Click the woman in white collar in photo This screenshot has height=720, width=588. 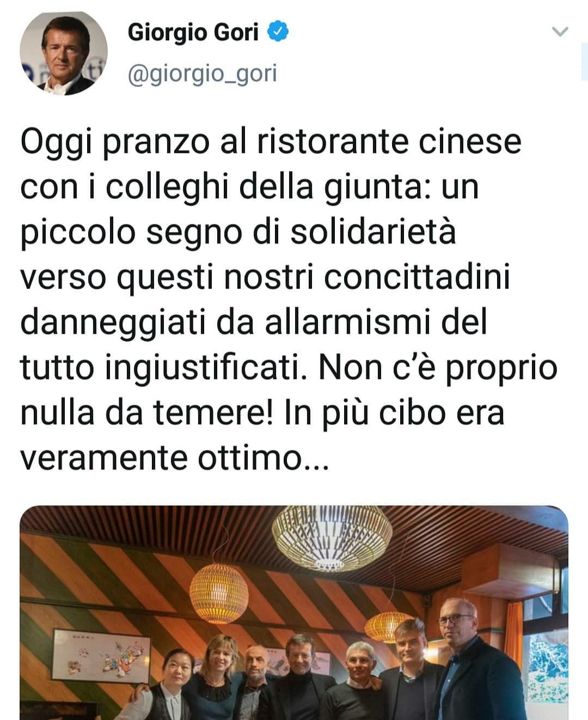(x=163, y=686)
